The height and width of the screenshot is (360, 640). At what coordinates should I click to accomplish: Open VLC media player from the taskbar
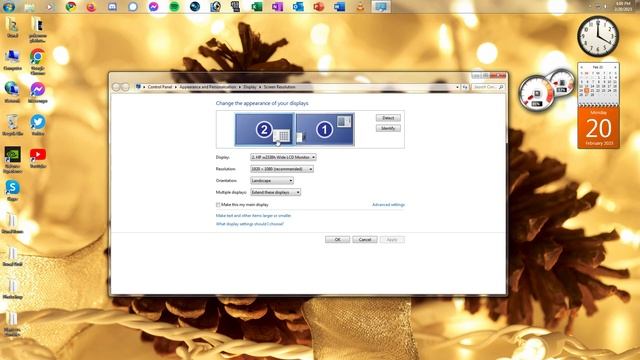pos(360,7)
